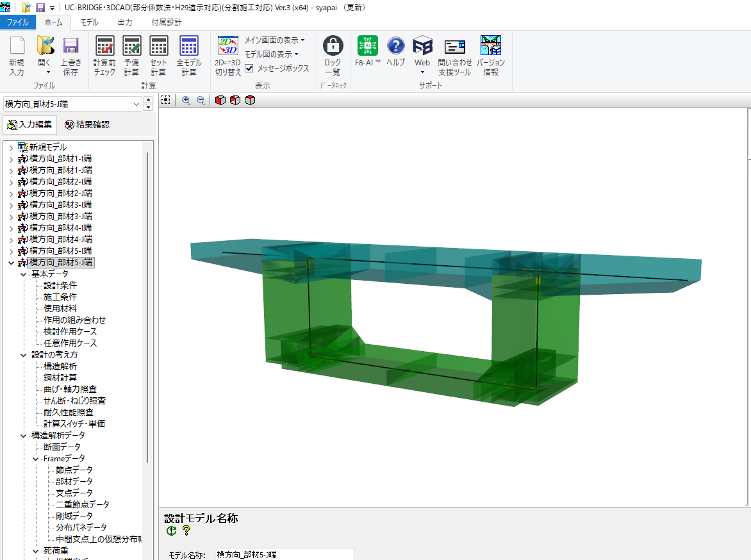The image size is (751, 560).
Task: Select the third cube display mode icon
Action: pos(250,100)
